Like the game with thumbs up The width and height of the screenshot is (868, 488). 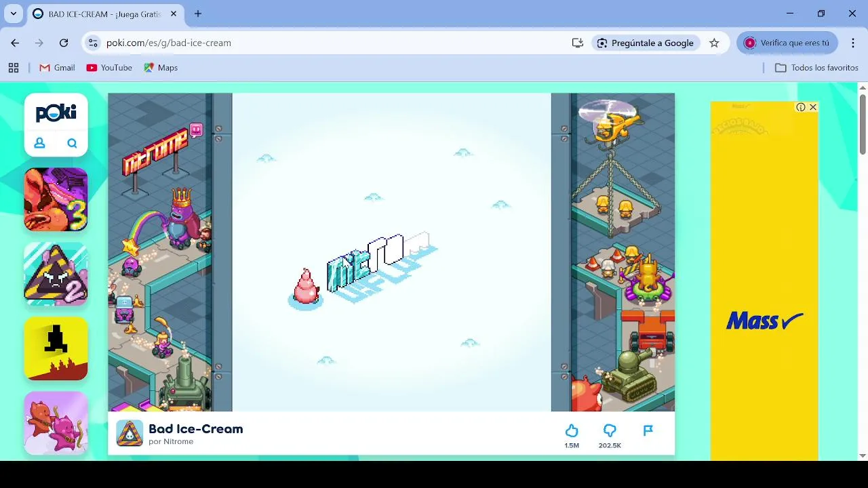(x=572, y=431)
